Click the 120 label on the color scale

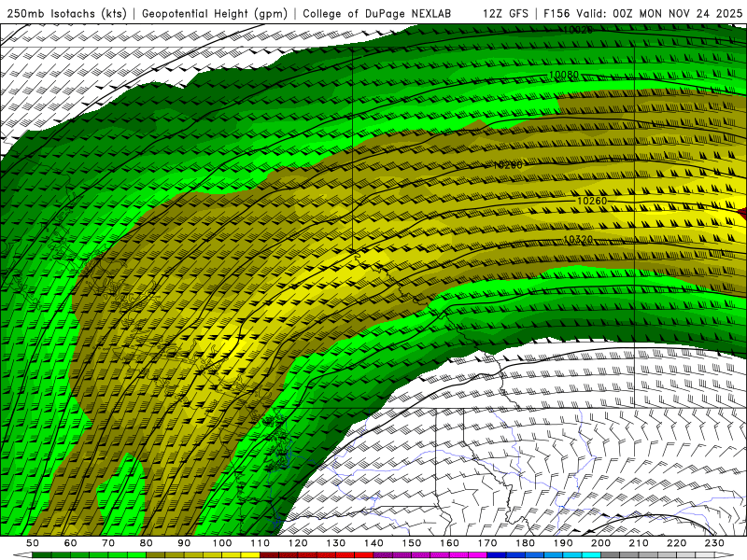click(x=298, y=543)
